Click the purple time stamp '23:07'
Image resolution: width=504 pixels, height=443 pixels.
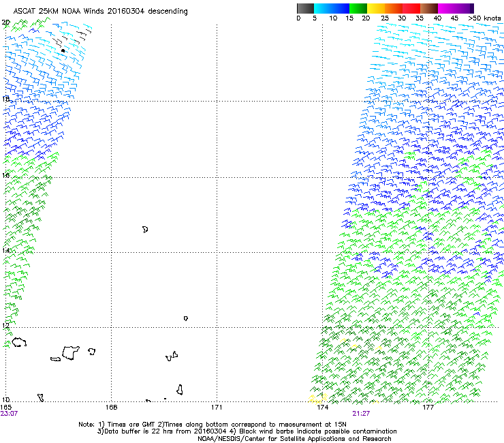(9, 414)
